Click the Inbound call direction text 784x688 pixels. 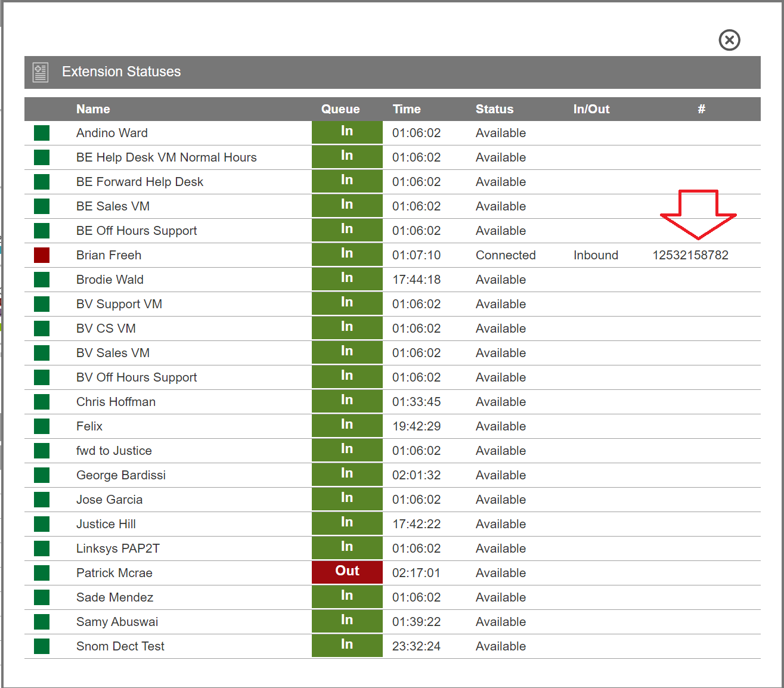596,255
